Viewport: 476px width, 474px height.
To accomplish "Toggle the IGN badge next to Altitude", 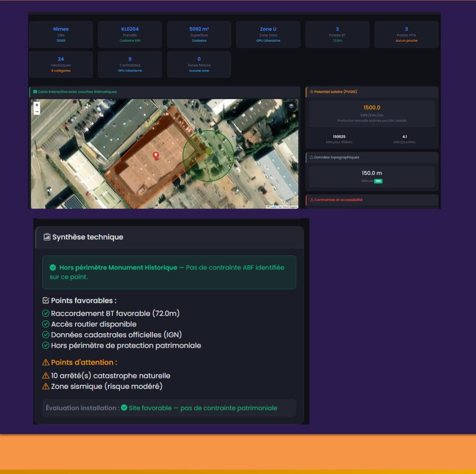I will pos(378,181).
